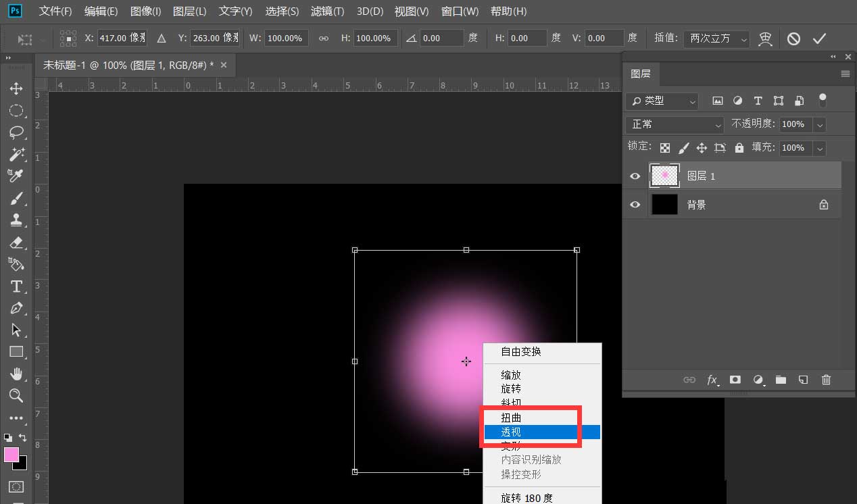Select the Zoom tool
Viewport: 857px width, 504px height.
click(x=17, y=395)
